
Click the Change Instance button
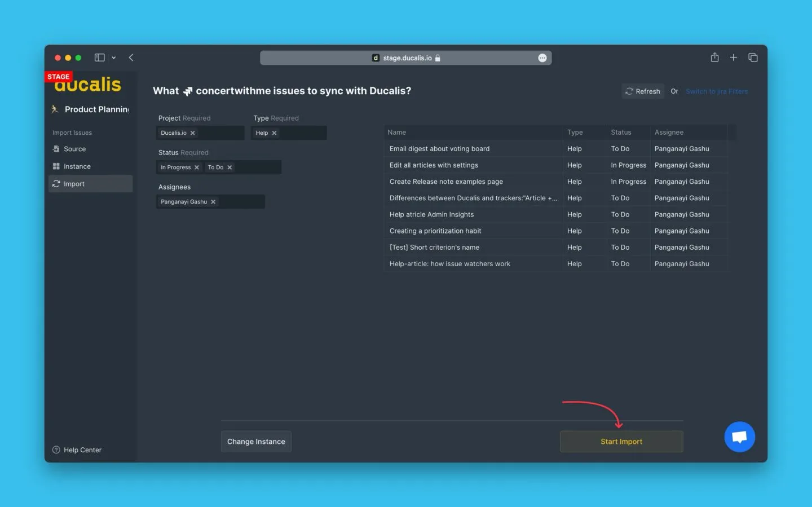(256, 442)
